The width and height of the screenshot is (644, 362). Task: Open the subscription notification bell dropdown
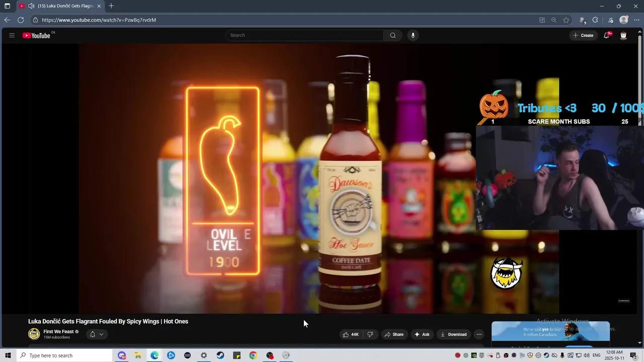point(96,334)
